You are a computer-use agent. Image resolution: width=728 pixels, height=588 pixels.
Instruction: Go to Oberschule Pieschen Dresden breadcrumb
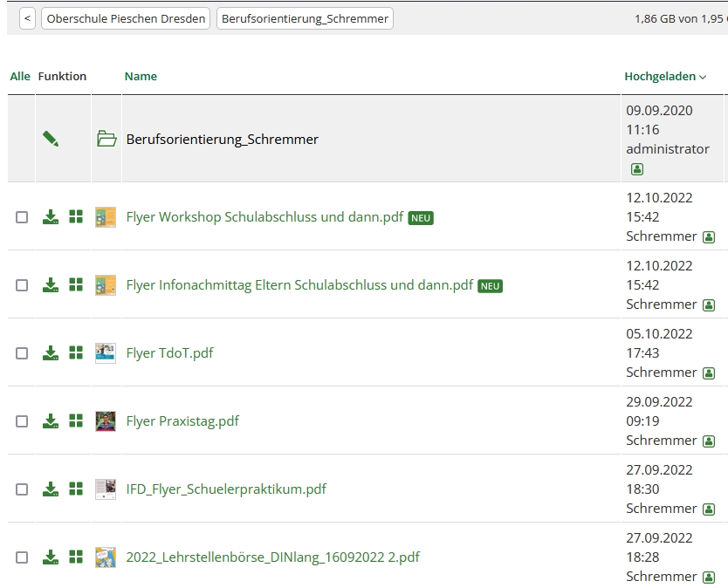coord(126,18)
